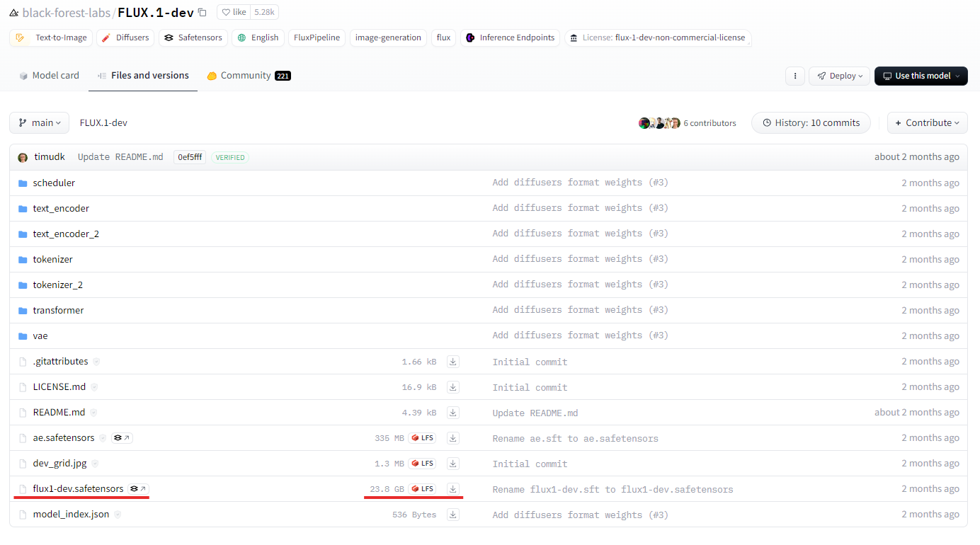Expand the Deploy dropdown
The image size is (980, 545).
[x=840, y=76]
